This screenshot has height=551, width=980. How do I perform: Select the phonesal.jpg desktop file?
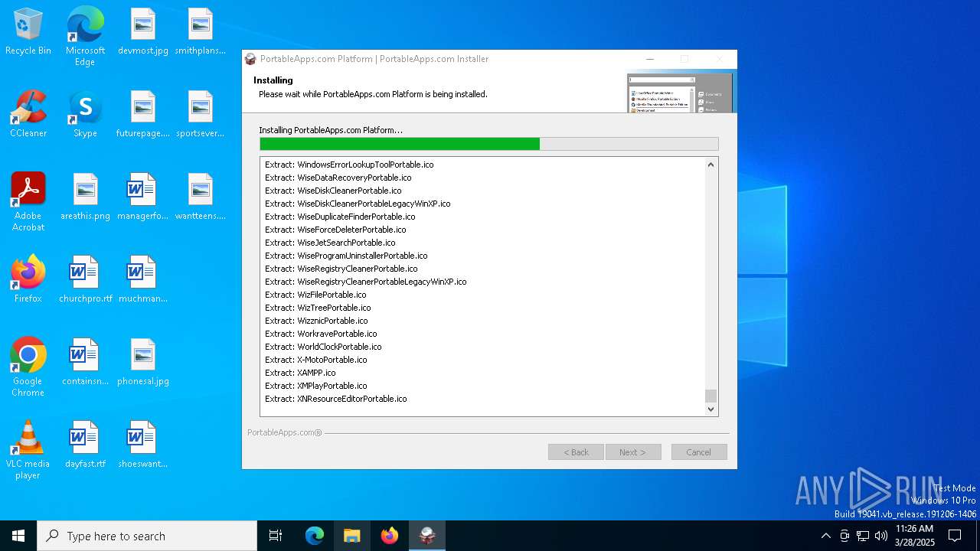[x=143, y=363]
